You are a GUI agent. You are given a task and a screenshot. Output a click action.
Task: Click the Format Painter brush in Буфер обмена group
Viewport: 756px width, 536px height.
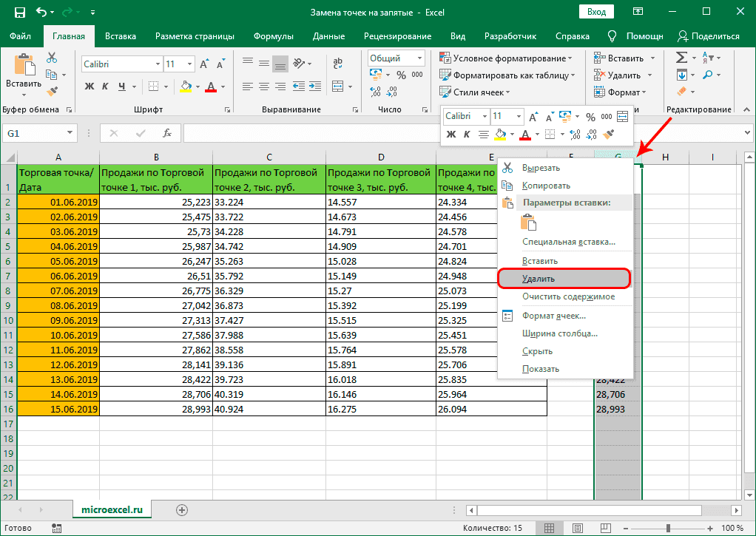click(x=52, y=91)
